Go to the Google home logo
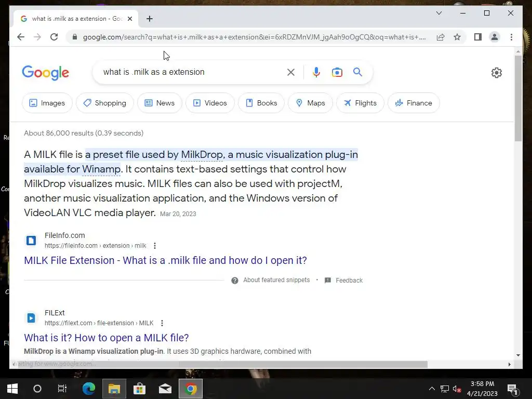This screenshot has height=399, width=532. coord(46,73)
